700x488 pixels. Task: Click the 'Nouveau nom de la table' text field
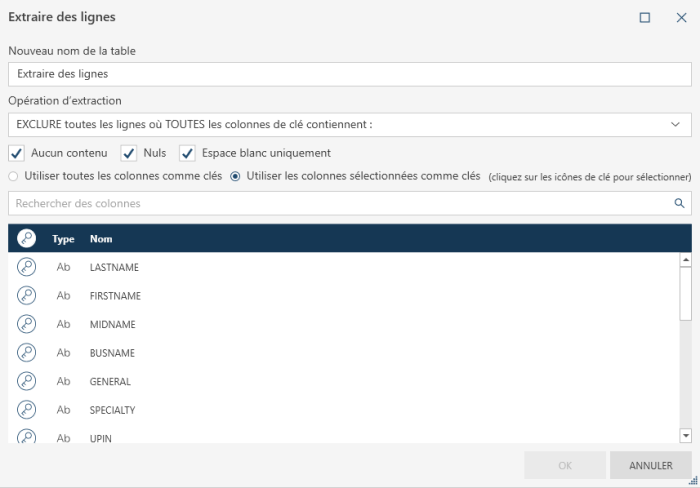pyautogui.click(x=349, y=74)
